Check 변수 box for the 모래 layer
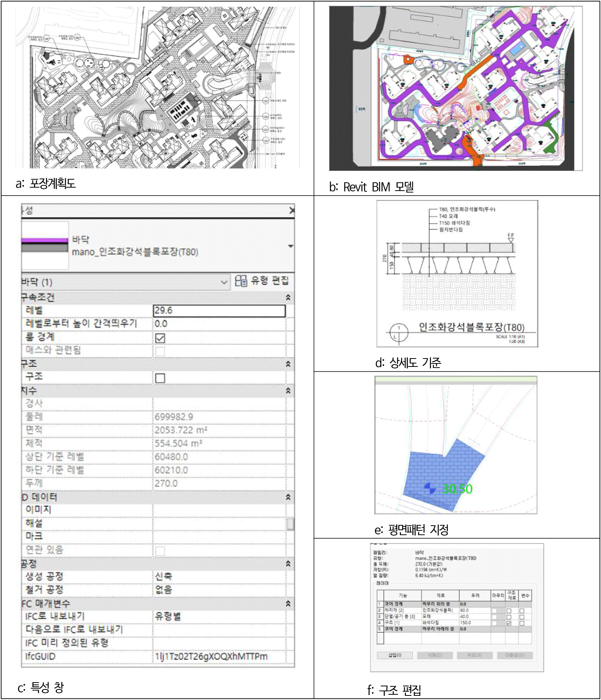 click(521, 617)
